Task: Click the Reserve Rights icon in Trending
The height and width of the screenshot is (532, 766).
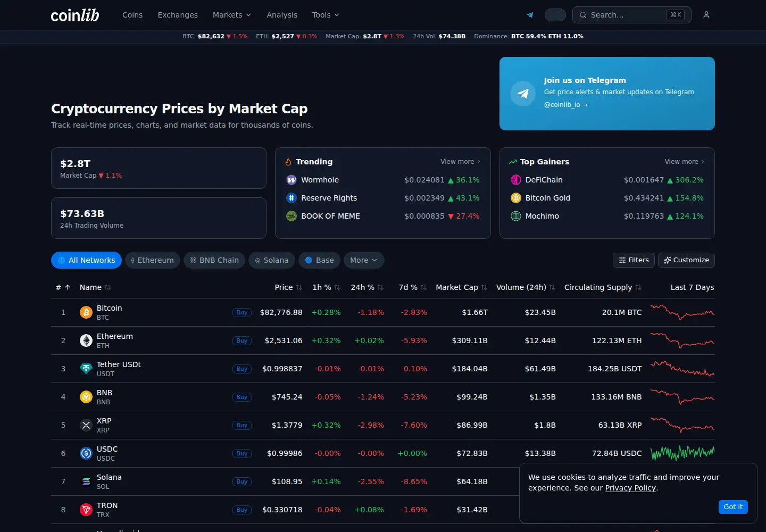Action: tap(292, 198)
